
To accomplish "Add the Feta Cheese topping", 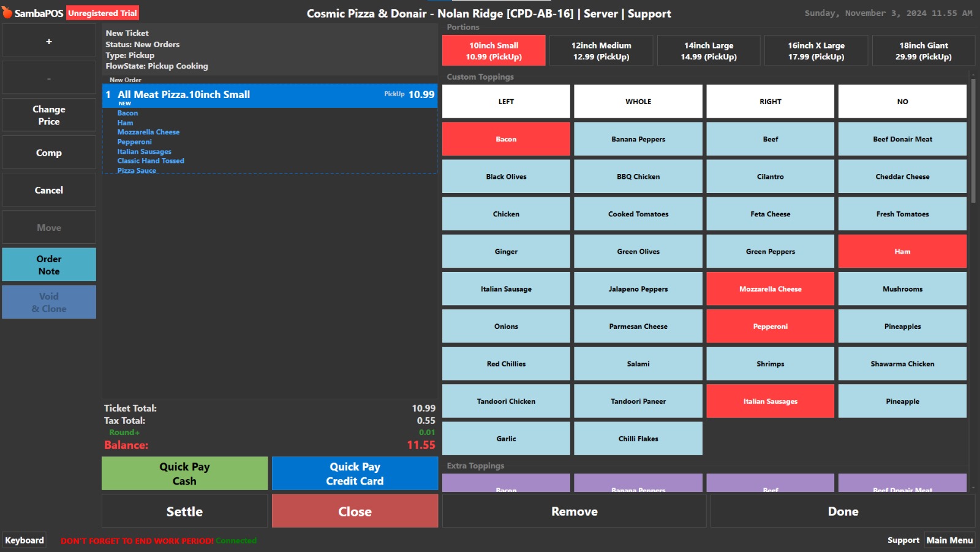I will [x=770, y=214].
